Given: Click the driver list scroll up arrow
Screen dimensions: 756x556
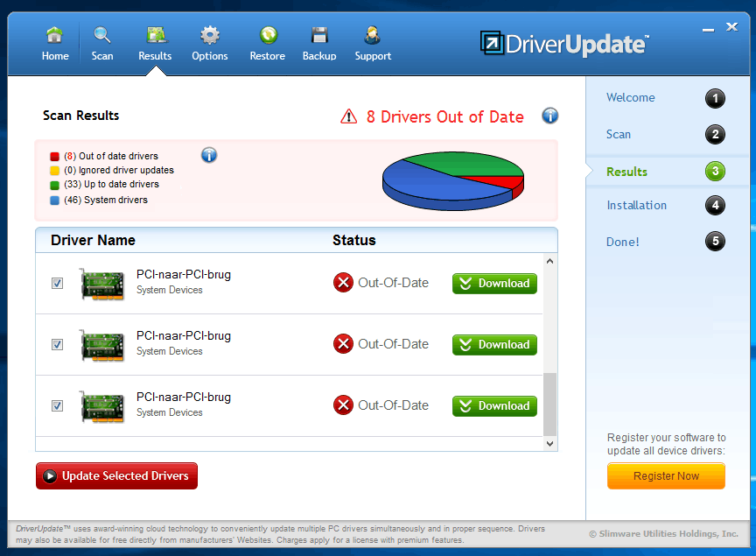Looking at the screenshot, I should pos(549,261).
